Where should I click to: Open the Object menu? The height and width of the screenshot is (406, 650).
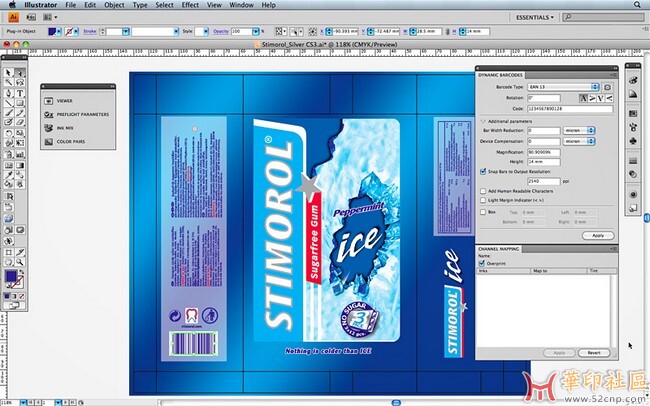114,5
